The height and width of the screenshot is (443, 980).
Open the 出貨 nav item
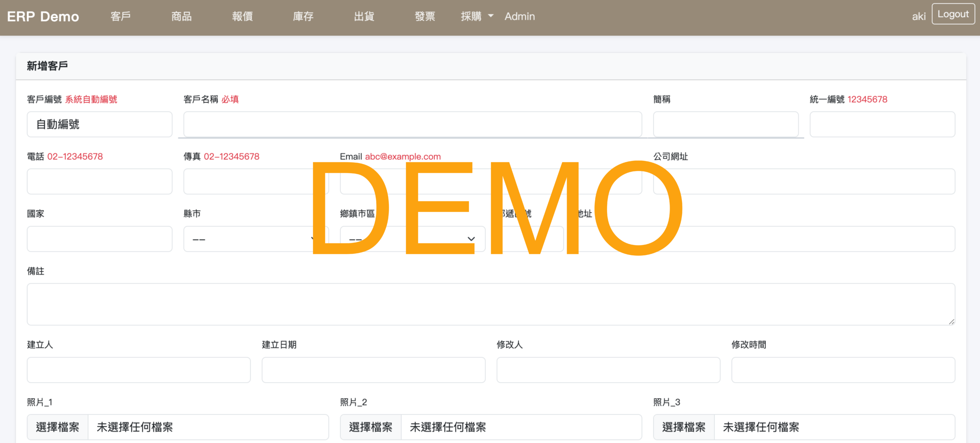364,16
